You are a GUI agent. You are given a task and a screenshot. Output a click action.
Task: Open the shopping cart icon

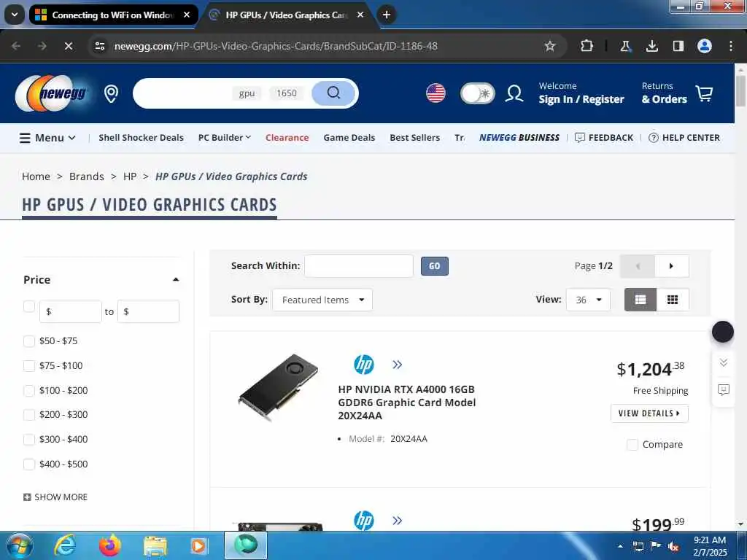pyautogui.click(x=704, y=93)
